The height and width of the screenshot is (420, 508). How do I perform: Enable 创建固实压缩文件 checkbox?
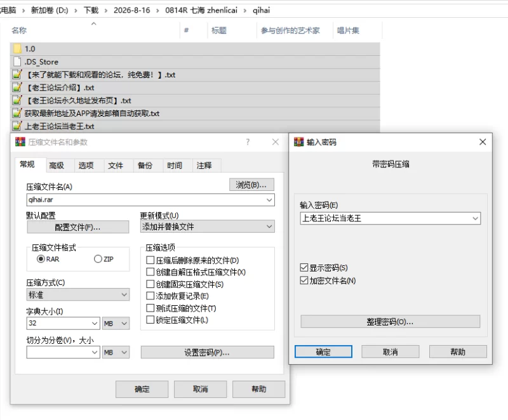150,284
